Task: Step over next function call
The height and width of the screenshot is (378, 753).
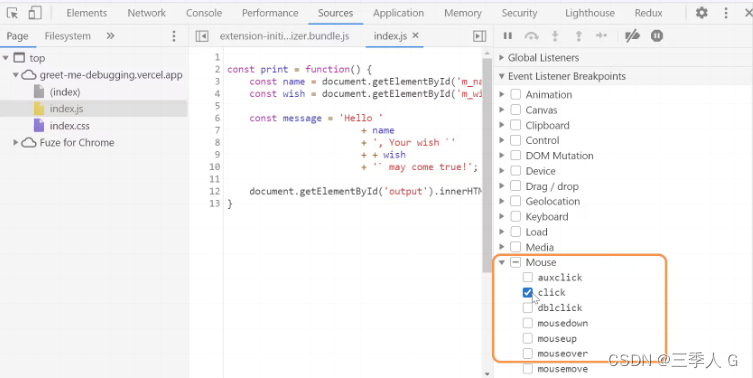Action: point(531,36)
